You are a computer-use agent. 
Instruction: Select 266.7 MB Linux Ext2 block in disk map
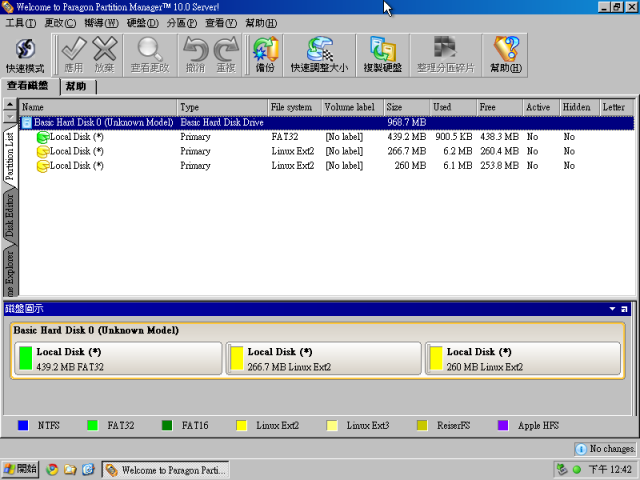324,358
